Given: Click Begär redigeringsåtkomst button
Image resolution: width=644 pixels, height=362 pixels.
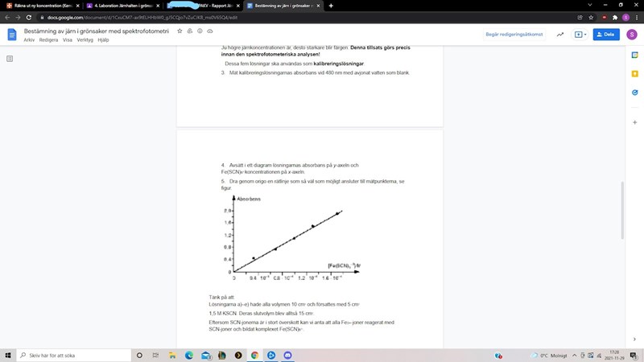Looking at the screenshot, I should (514, 35).
